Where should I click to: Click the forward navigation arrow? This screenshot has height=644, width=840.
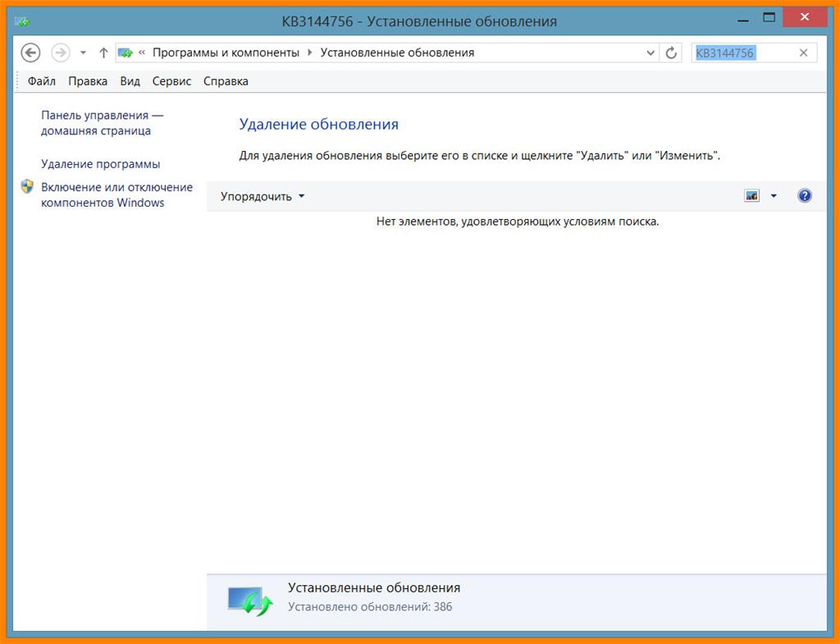[61, 53]
